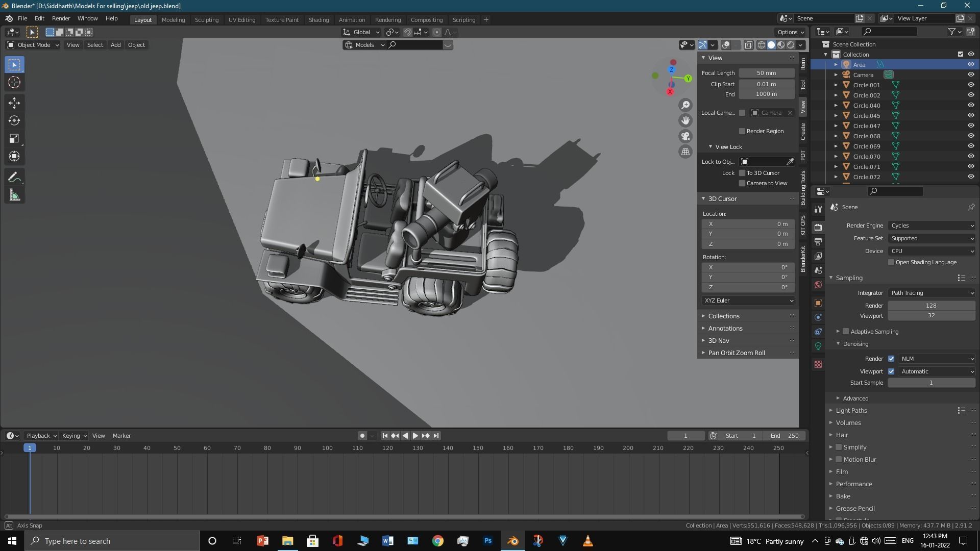Image resolution: width=980 pixels, height=551 pixels.
Task: Click the Focal Length value field
Action: pyautogui.click(x=767, y=73)
